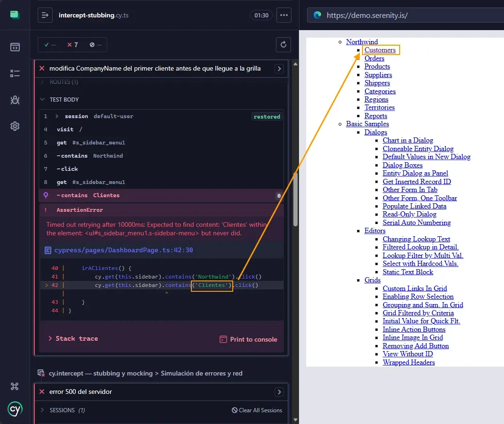The width and height of the screenshot is (504, 424).
Task: Open Static Text Block link
Action: pyautogui.click(x=408, y=272)
